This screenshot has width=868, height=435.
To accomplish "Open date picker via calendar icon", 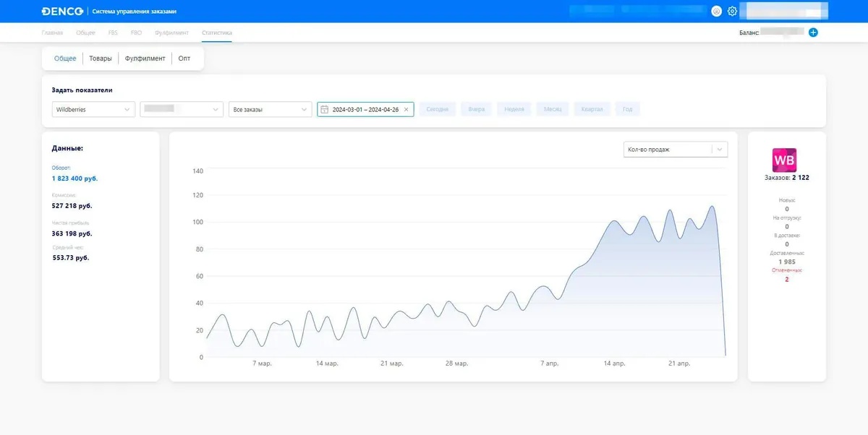I will tap(325, 110).
